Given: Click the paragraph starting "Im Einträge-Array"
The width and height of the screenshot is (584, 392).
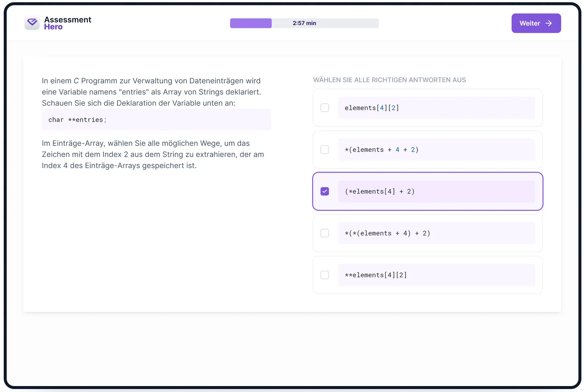Looking at the screenshot, I should [x=153, y=154].
